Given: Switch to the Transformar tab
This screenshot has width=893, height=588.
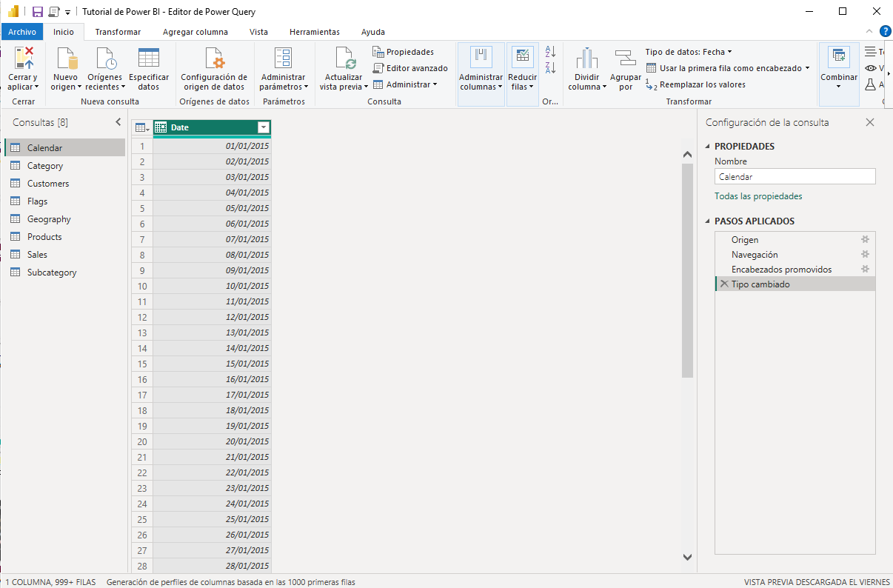Looking at the screenshot, I should coord(118,32).
